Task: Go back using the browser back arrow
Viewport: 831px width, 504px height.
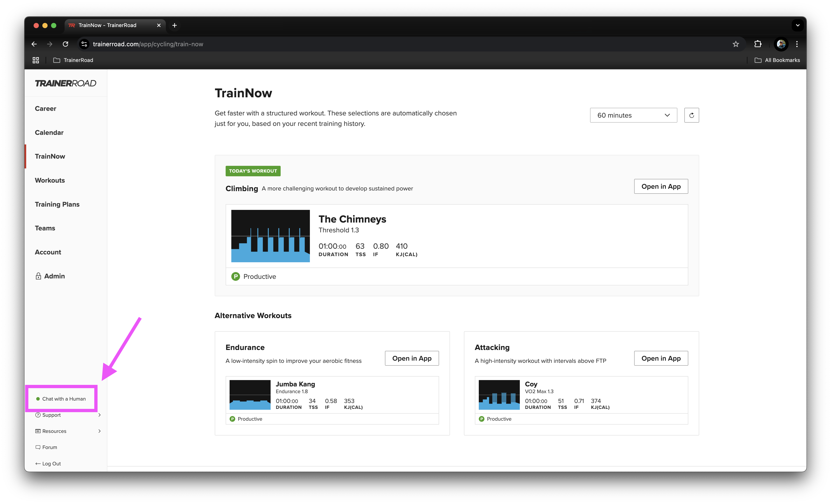Action: tap(34, 44)
